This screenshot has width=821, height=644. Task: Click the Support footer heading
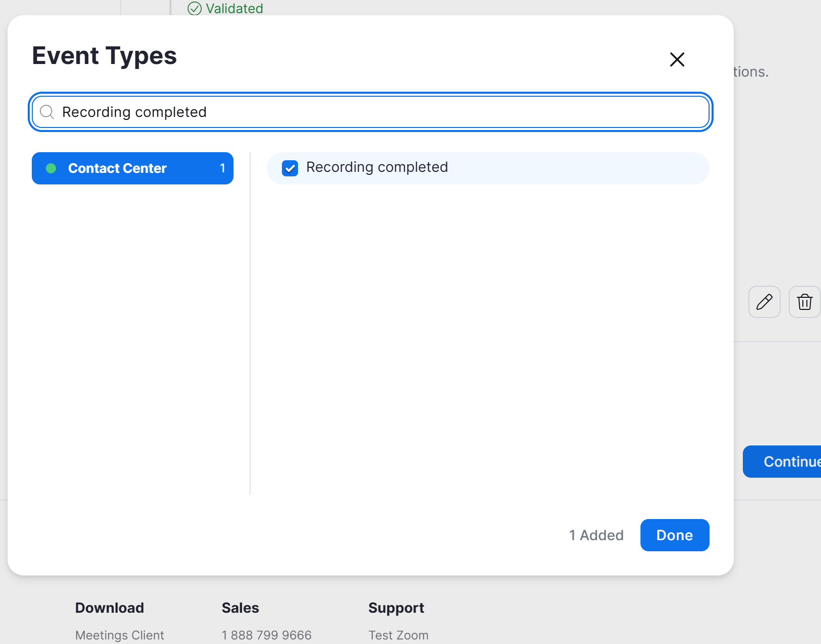[x=396, y=608]
